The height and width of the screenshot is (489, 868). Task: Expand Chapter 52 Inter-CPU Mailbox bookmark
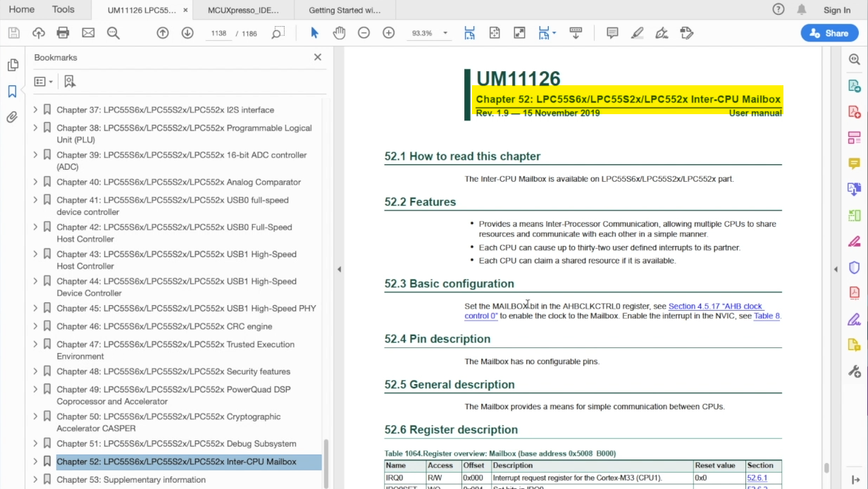[x=35, y=462]
